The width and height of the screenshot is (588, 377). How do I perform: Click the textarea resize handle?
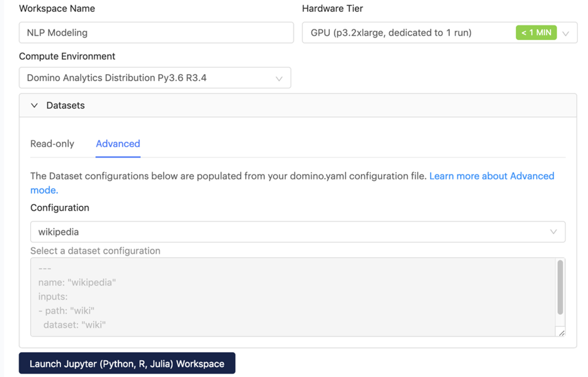coord(562,333)
